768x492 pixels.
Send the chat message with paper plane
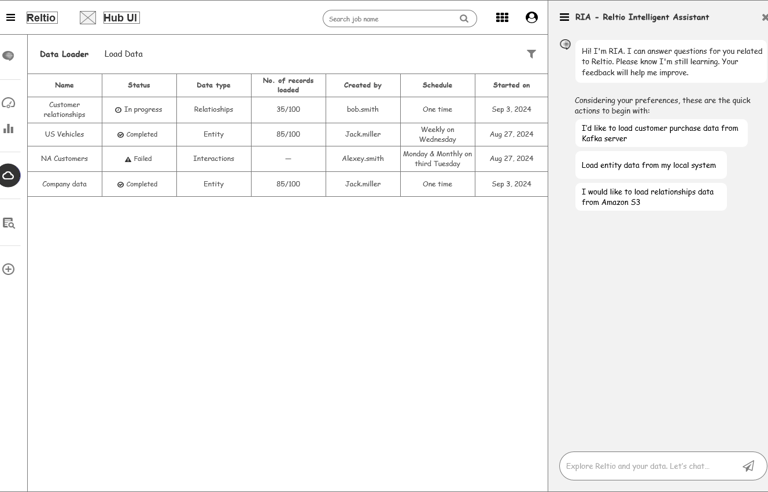(x=748, y=466)
